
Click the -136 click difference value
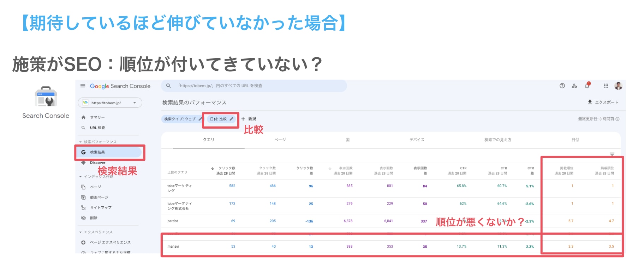(309, 222)
